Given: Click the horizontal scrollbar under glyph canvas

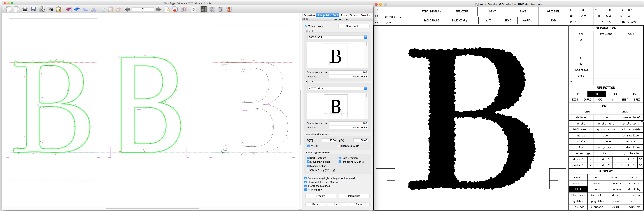Looking at the screenshot, I should 152,208.
